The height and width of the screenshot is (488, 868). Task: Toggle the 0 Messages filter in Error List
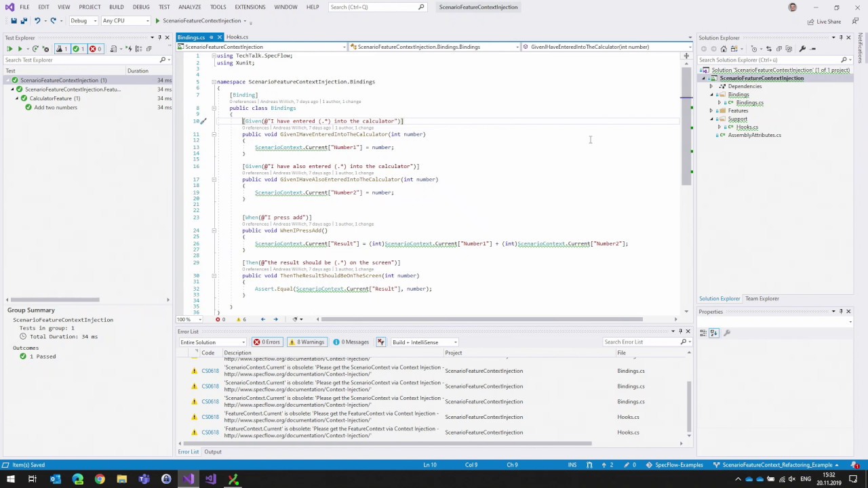tap(351, 342)
